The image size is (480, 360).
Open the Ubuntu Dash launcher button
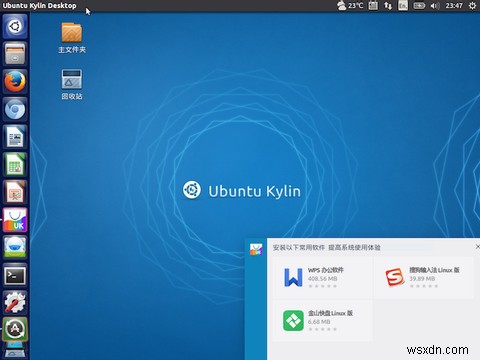15,26
